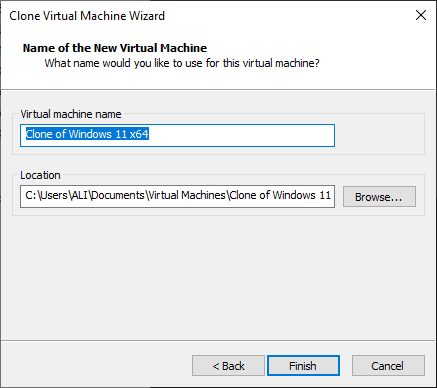This screenshot has height=388, width=437.
Task: Cancel the Clone Virtual Machine Wizard
Action: click(x=388, y=366)
